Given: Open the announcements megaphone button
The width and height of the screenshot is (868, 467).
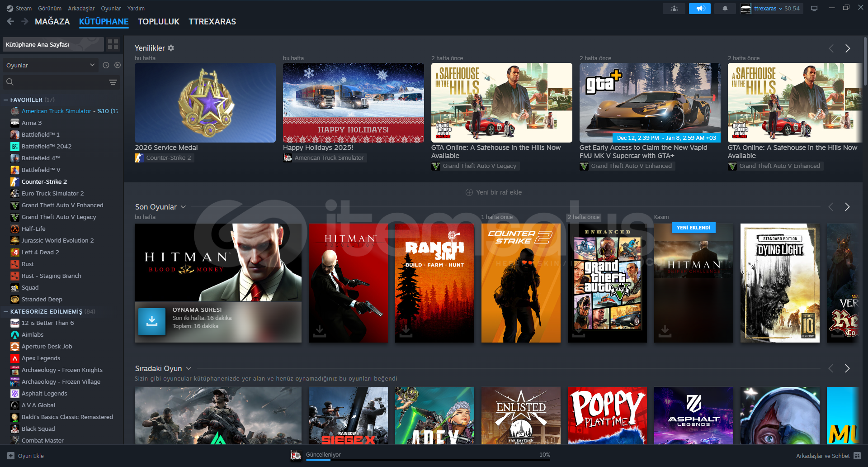Looking at the screenshot, I should tap(700, 9).
